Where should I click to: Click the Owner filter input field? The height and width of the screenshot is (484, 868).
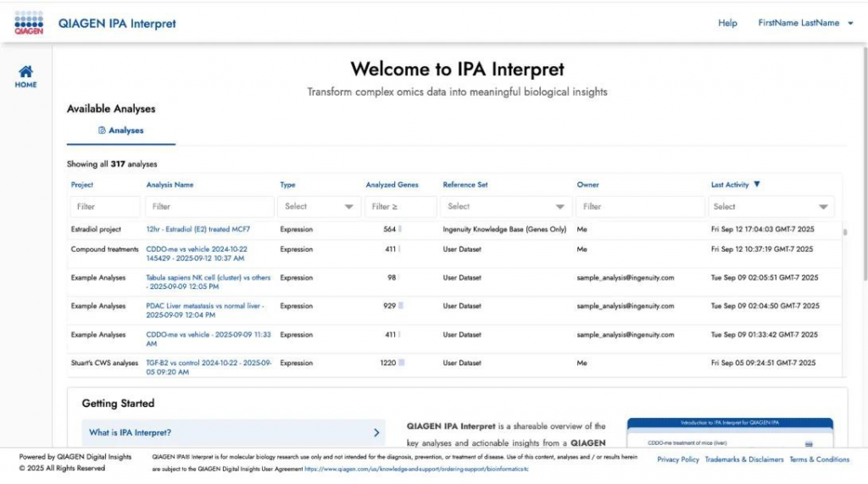pos(640,206)
